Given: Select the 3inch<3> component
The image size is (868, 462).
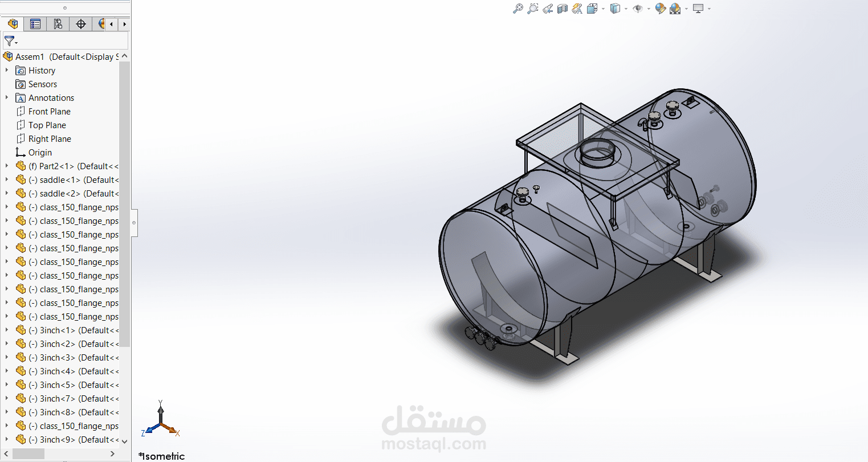Looking at the screenshot, I should coord(67,358).
